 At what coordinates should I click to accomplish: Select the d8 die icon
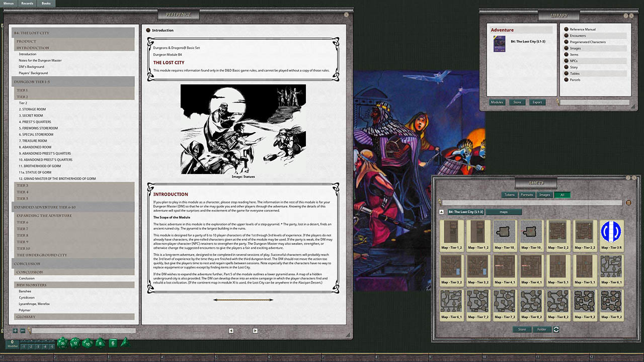(x=100, y=343)
